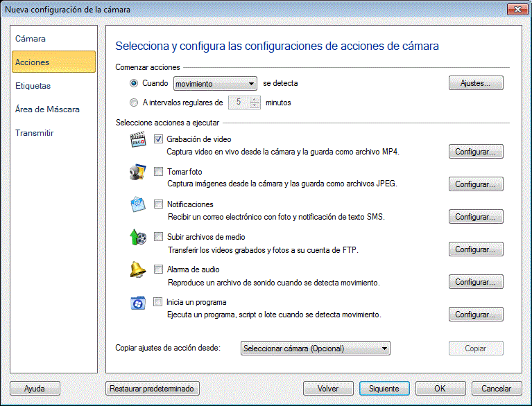
Task: Disable the Grabación de video checkbox
Action: coord(158,139)
